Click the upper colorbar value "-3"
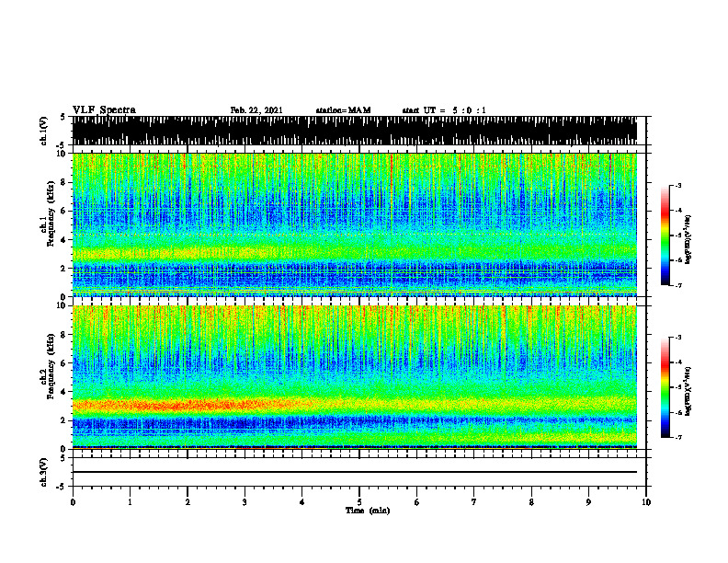 [678, 185]
